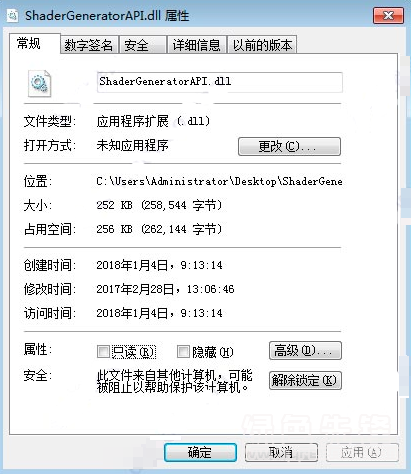Click the file location path text
411x474 pixels.
point(219,181)
